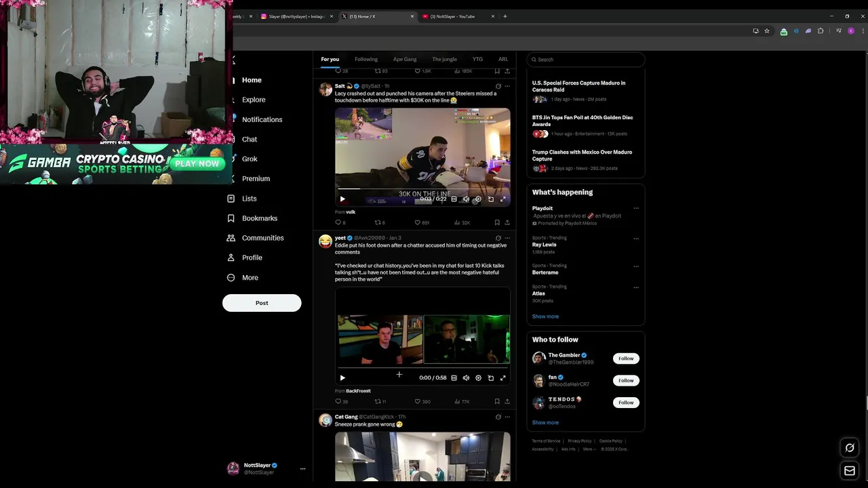This screenshot has height=488, width=868.
Task: Share the yeet post
Action: pos(507,401)
